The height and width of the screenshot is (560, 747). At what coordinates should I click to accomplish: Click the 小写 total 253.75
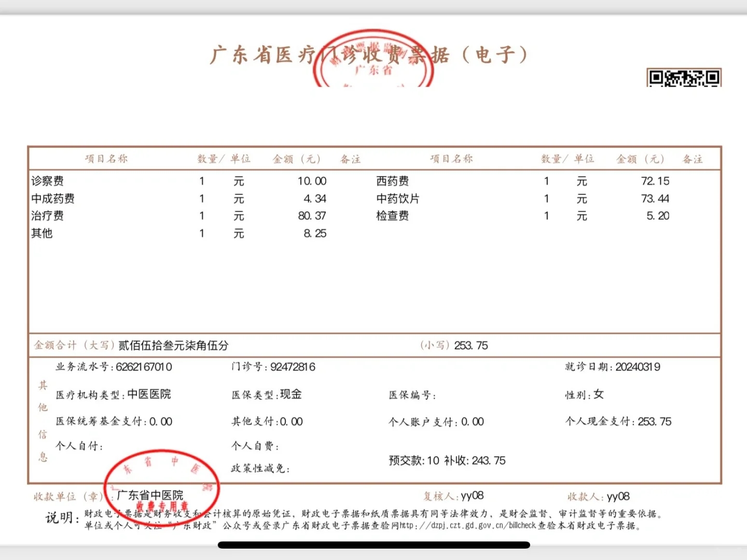click(x=471, y=345)
